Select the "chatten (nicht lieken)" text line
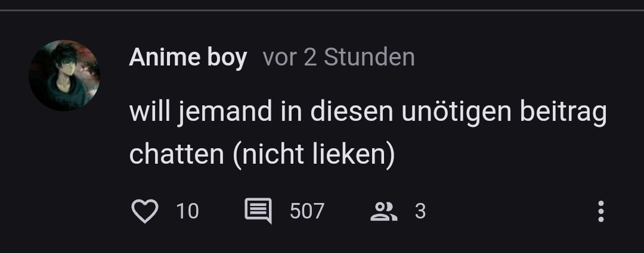This screenshot has height=253, width=644. point(262,154)
